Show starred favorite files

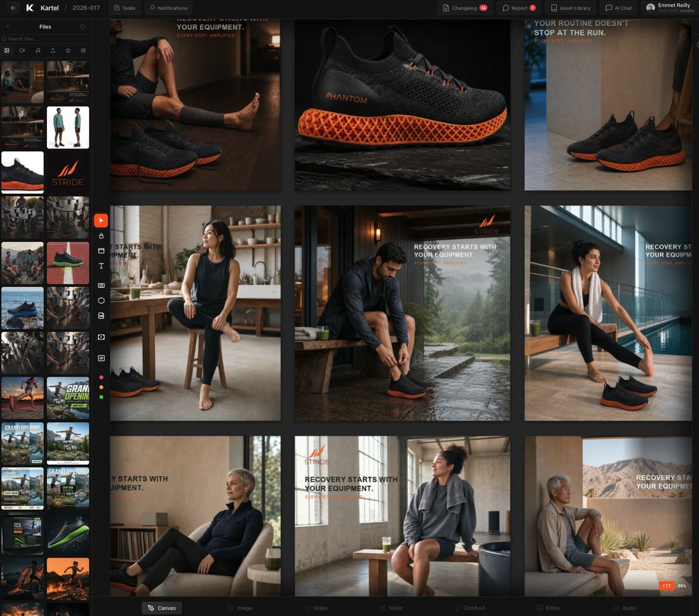68,51
